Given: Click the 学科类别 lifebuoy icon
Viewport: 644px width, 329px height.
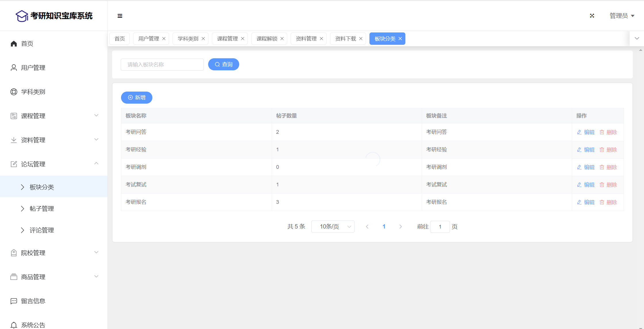Looking at the screenshot, I should pyautogui.click(x=14, y=92).
